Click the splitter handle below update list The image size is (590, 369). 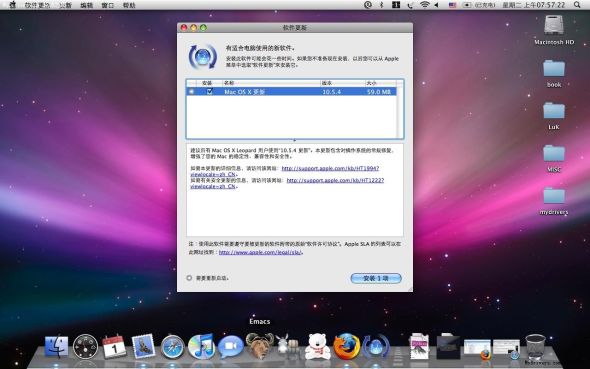(295, 140)
